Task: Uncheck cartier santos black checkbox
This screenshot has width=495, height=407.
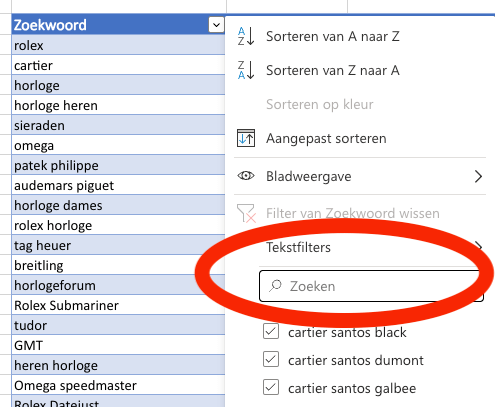Action: (x=271, y=331)
